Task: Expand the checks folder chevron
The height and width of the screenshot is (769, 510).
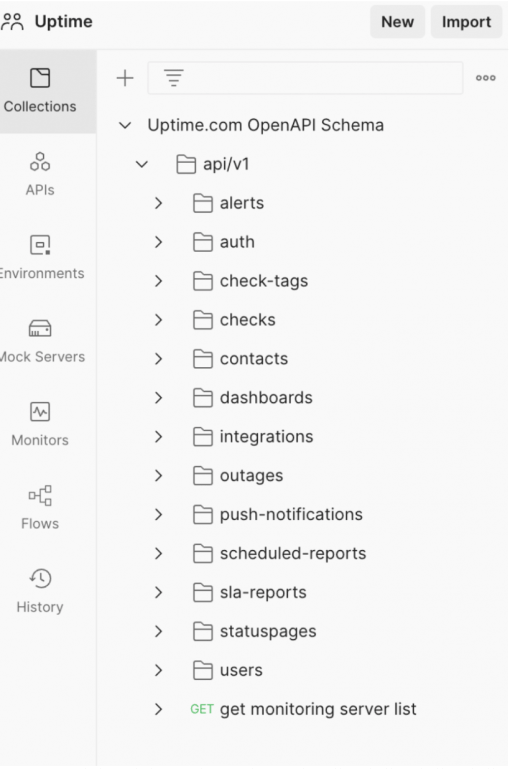Action: (x=158, y=320)
